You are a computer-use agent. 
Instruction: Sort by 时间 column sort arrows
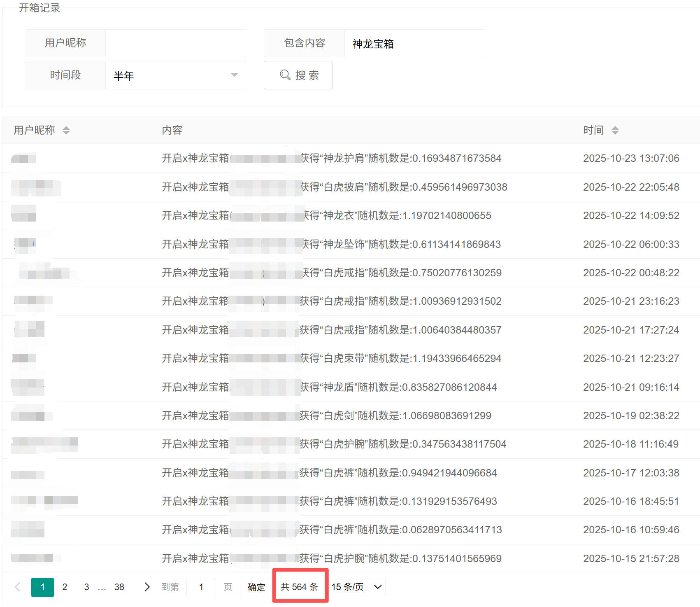point(615,131)
